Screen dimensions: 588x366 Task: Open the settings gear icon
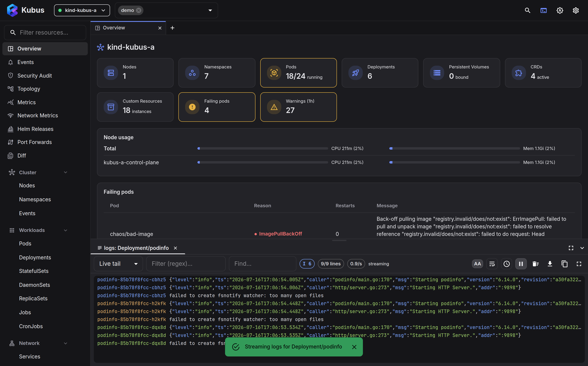[576, 10]
